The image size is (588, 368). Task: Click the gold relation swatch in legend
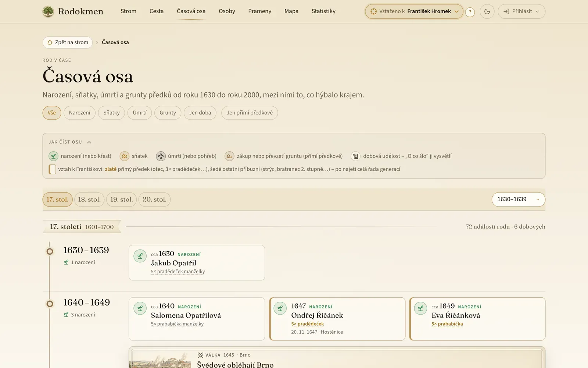(53, 169)
